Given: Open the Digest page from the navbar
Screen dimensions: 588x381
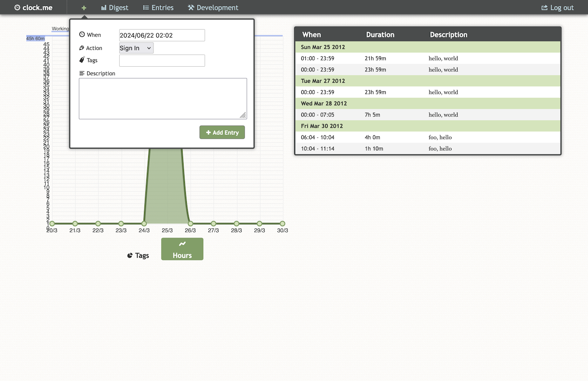Looking at the screenshot, I should point(115,8).
